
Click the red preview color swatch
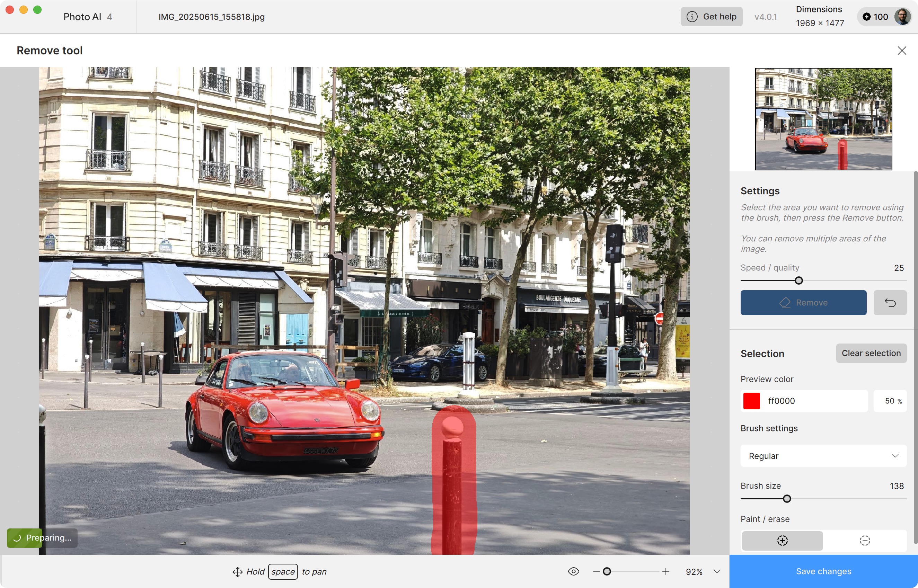pos(751,401)
